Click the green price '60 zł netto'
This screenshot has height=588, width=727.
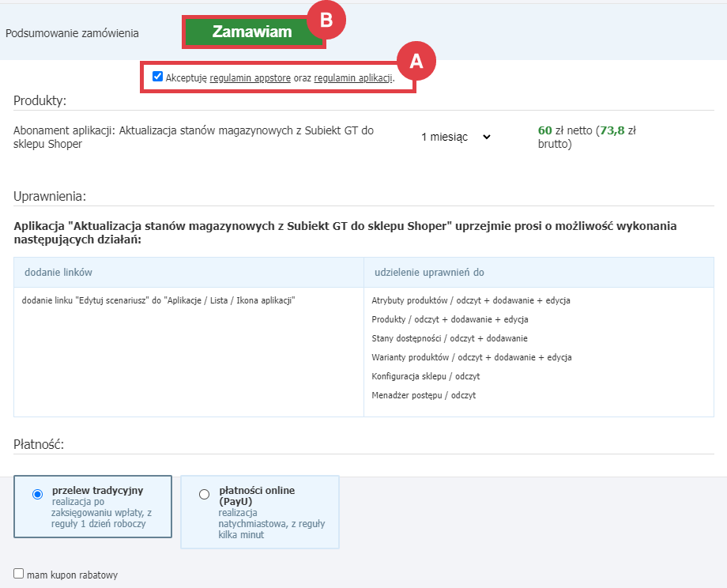[x=544, y=129]
